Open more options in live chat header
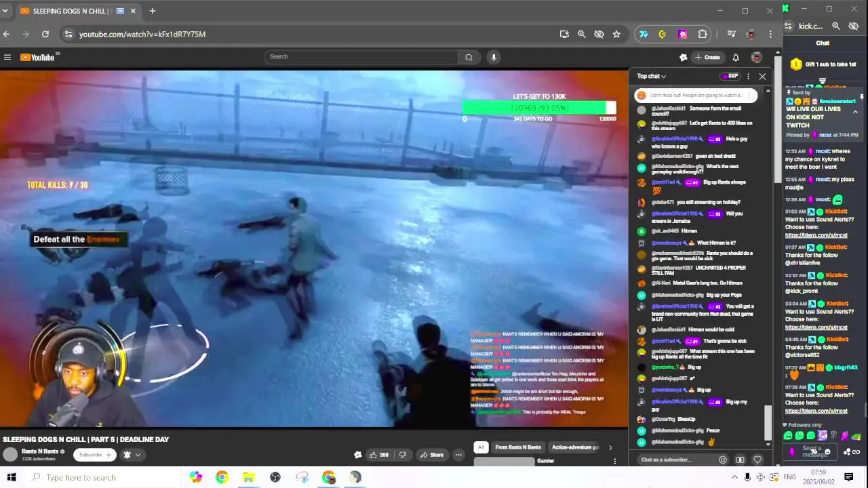The width and height of the screenshot is (868, 488). [749, 77]
